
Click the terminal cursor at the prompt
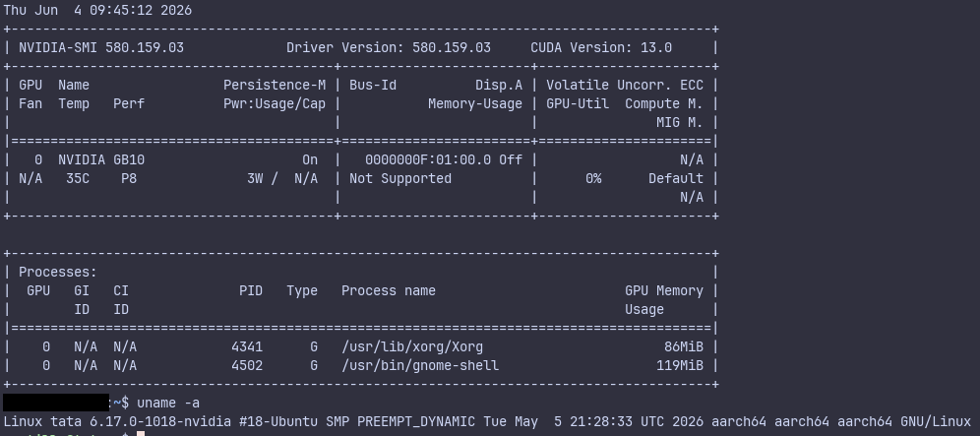pos(141,433)
